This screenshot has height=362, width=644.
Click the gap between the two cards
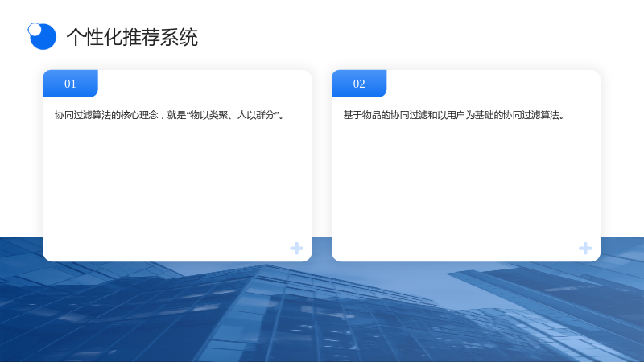pos(321,164)
